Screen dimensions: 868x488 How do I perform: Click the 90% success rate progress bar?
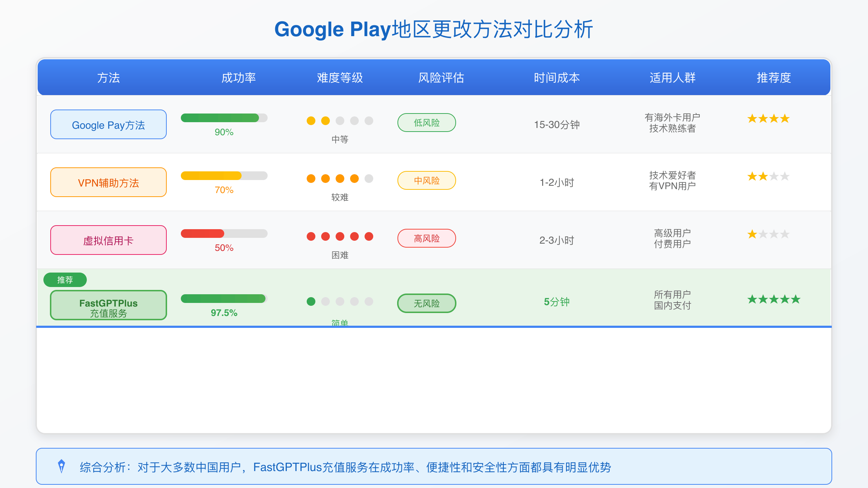[x=224, y=118]
